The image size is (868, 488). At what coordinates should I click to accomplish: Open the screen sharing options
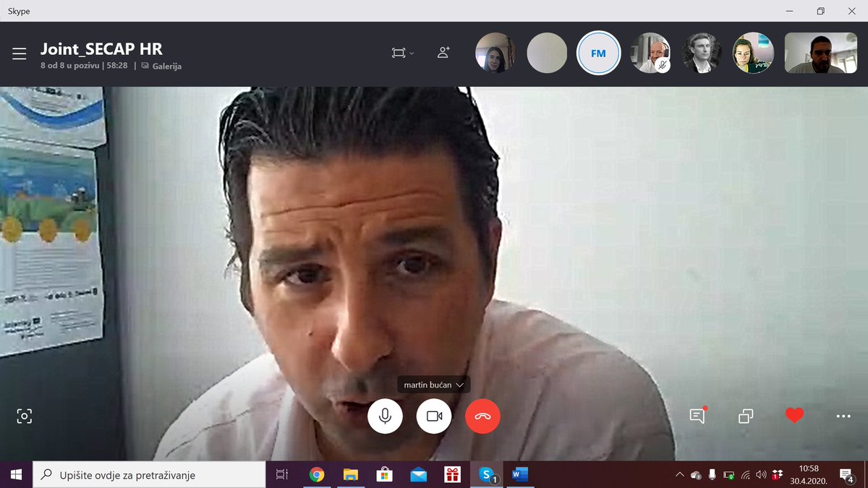[746, 416]
